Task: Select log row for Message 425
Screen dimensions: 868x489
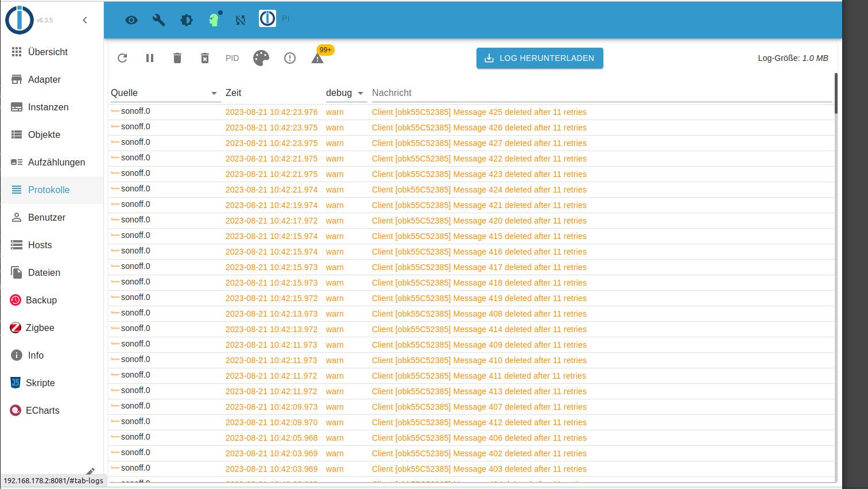Action: (471, 112)
